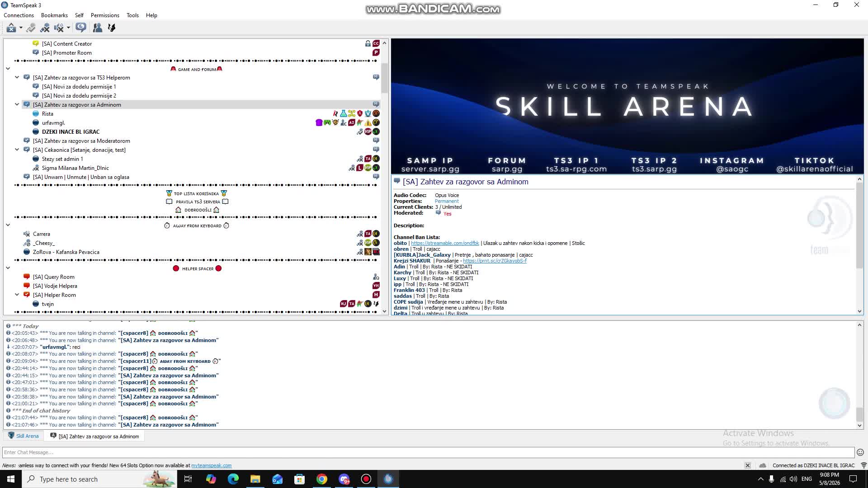This screenshot has height=488, width=868.
Task: Open the streamable.com link in ban list
Action: (x=445, y=243)
